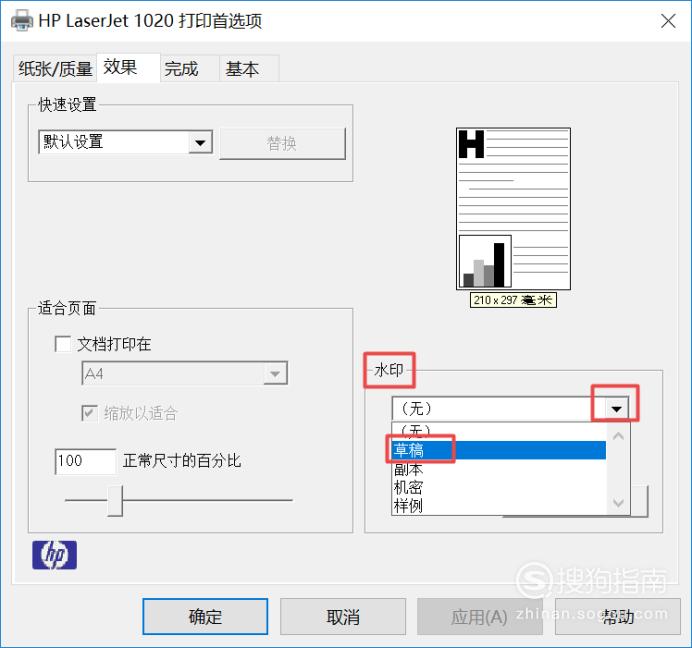Viewport: 692px width, 648px height.
Task: Click the disabled 替换 button
Action: [282, 143]
